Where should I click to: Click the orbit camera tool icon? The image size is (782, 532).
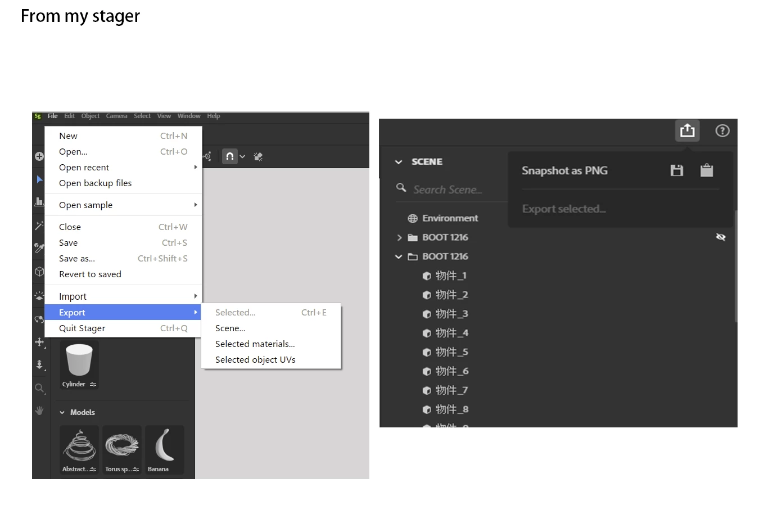(x=39, y=319)
